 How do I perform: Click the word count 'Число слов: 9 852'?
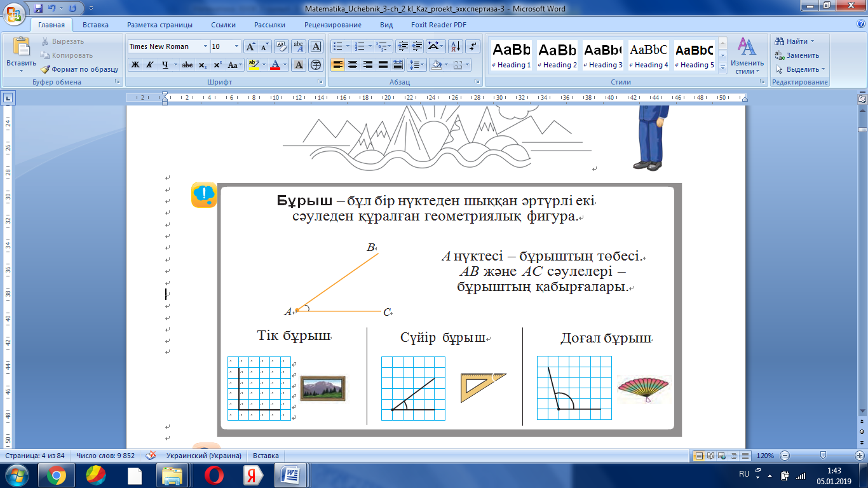(x=105, y=456)
